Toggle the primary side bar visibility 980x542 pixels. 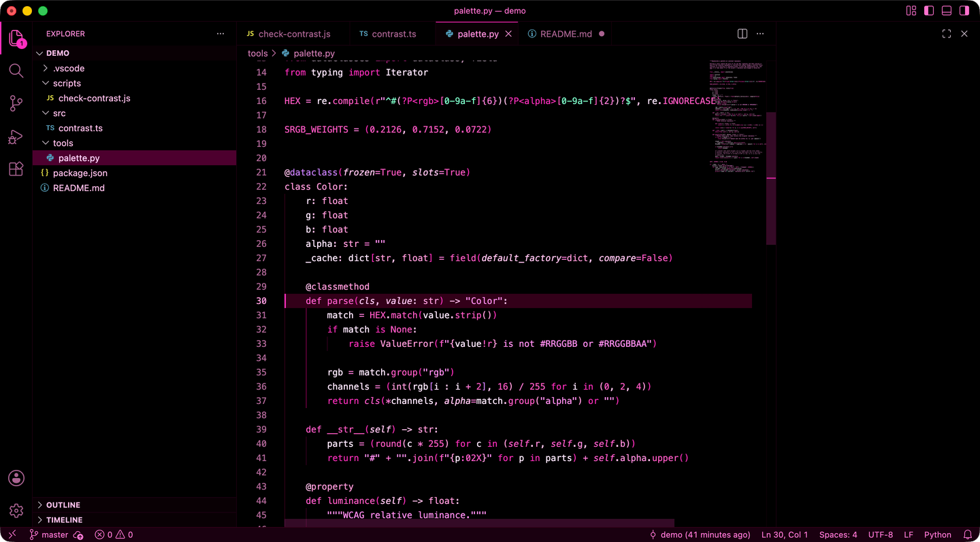[929, 11]
